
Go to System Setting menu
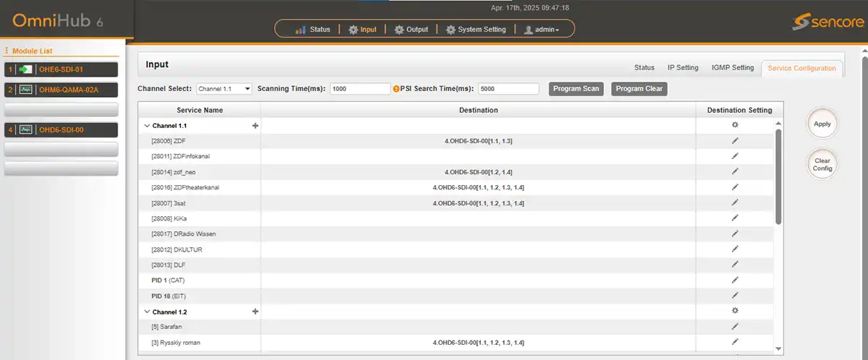pos(476,30)
